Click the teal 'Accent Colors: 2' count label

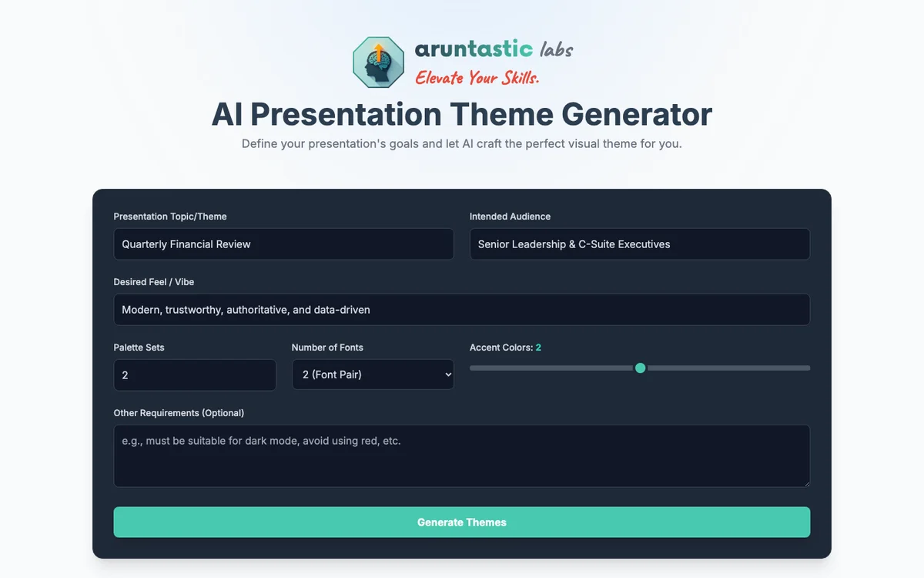tap(537, 347)
